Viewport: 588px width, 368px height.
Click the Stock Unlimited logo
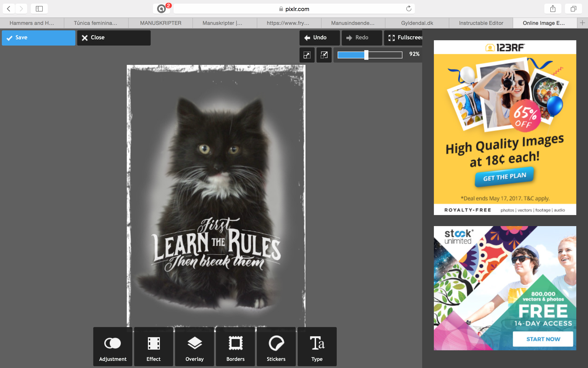(459, 237)
